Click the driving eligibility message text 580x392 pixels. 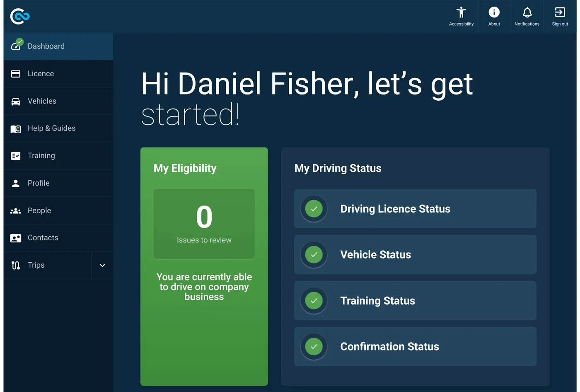tap(204, 287)
